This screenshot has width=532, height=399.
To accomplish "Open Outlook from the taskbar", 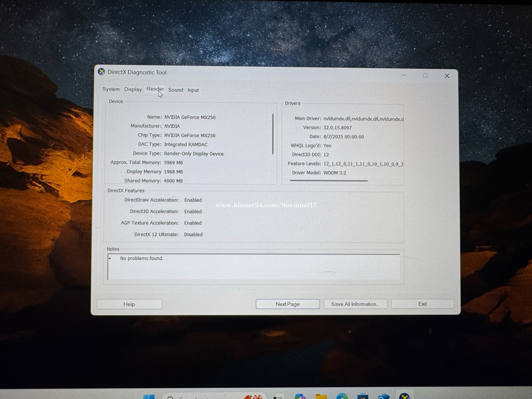I will 383,397.
